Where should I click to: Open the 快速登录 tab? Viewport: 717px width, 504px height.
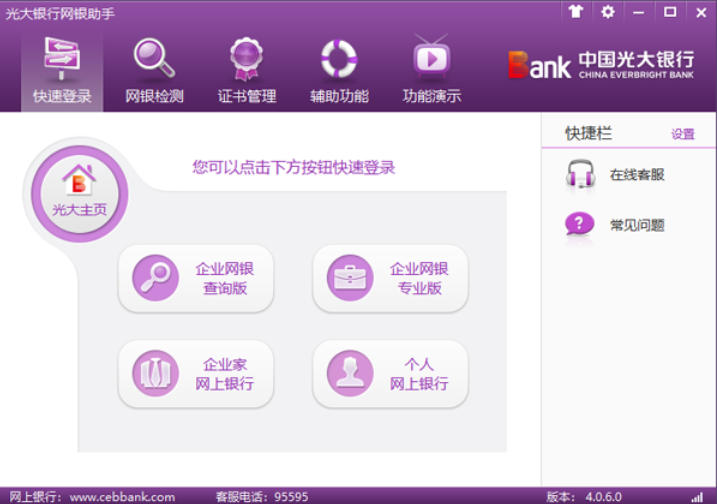click(62, 72)
